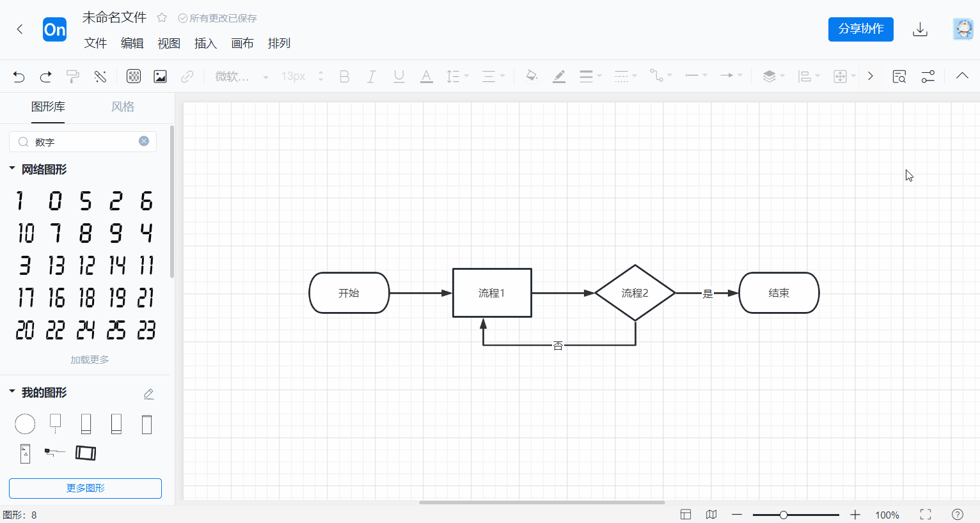This screenshot has height=523, width=980.
Task: Click the zoom slider handle
Action: (783, 515)
